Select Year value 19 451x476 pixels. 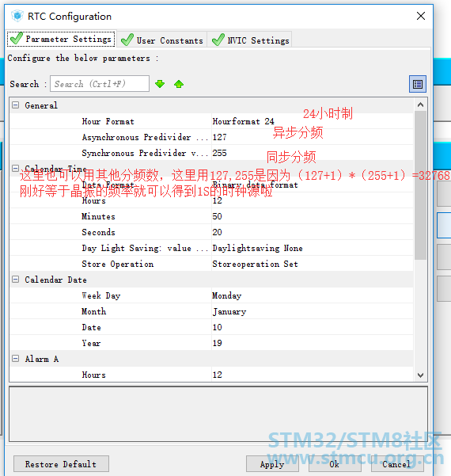[217, 343]
